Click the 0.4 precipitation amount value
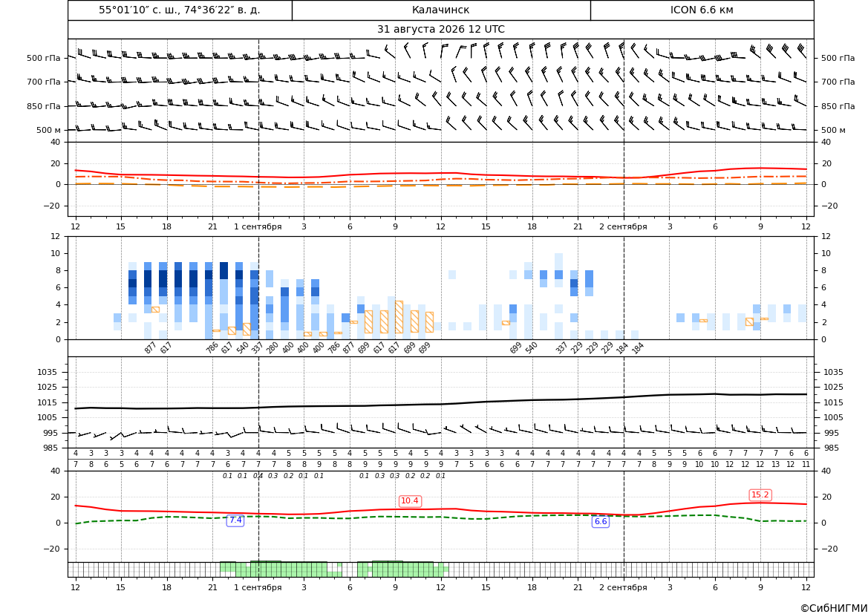 [258, 476]
